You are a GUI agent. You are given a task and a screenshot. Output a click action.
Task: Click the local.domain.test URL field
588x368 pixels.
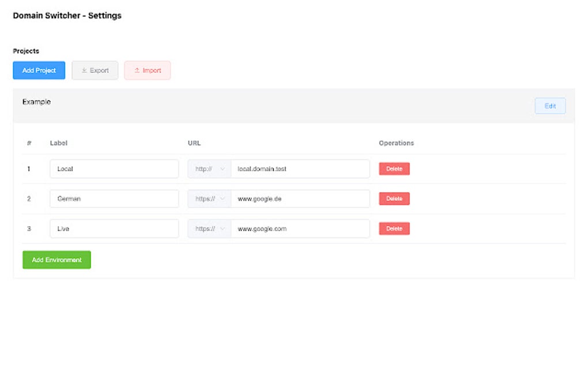300,168
